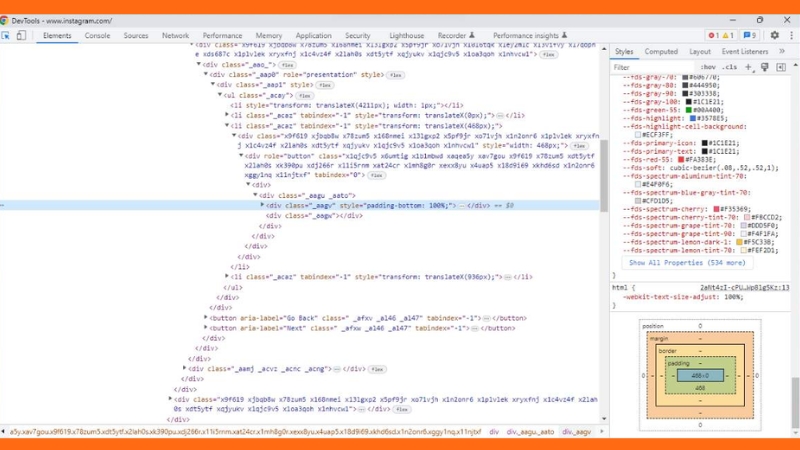Open DevTools settings gear
800x450 pixels.
point(774,35)
